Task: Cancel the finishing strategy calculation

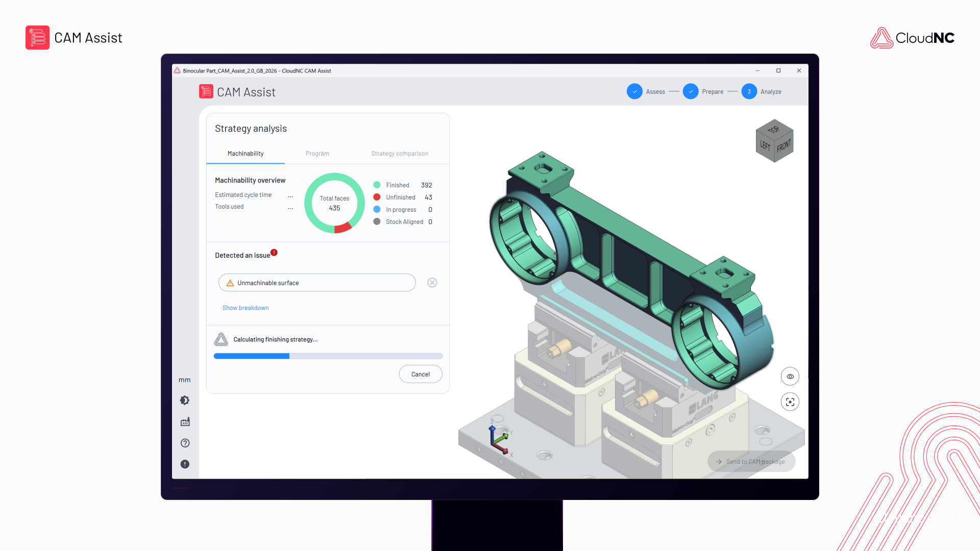Action: click(x=420, y=373)
